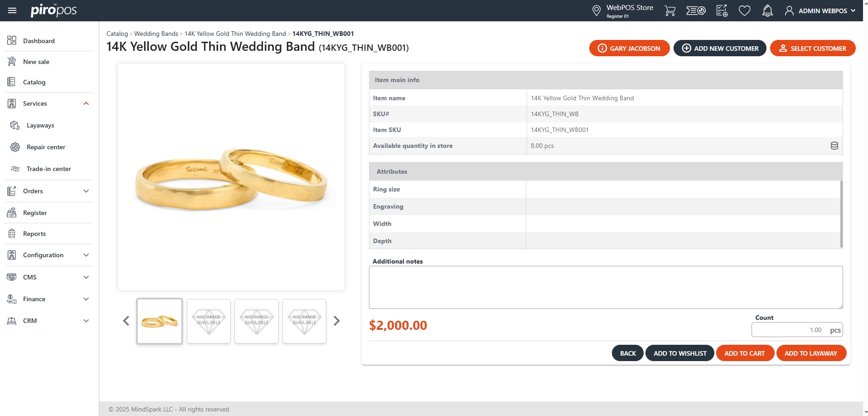
Task: Click the shopping cart icon in header
Action: (669, 10)
